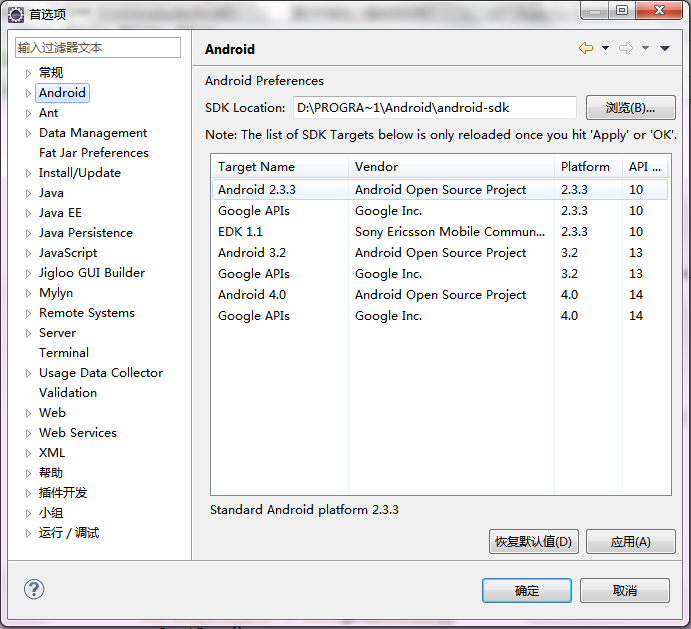Image resolution: width=691 pixels, height=629 pixels.
Task: Select 帮助 tree entry
Action: point(51,473)
